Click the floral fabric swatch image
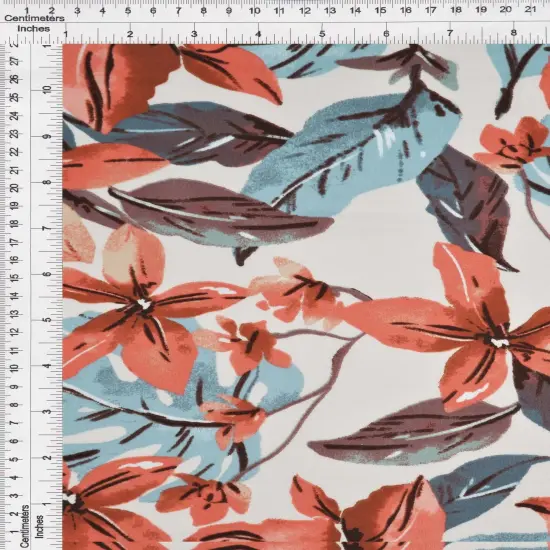Image resolution: width=550 pixels, height=550 pixels. tap(306, 297)
